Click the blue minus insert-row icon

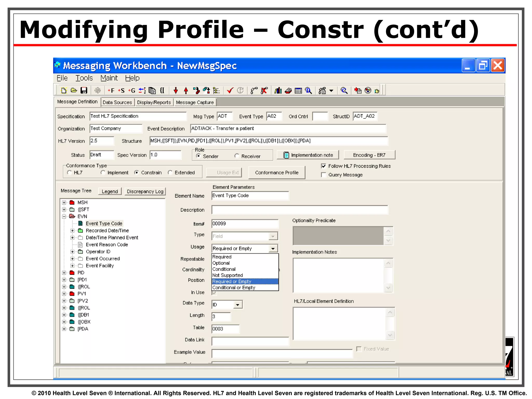tap(142, 90)
